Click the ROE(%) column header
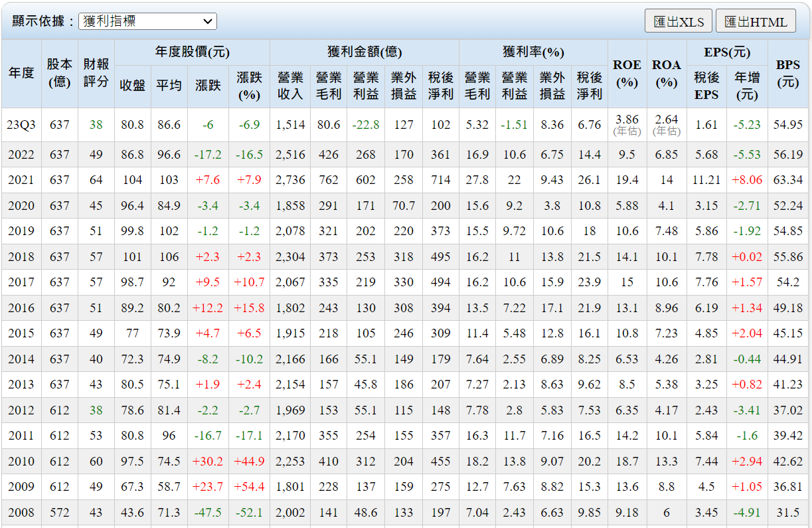 (x=627, y=73)
